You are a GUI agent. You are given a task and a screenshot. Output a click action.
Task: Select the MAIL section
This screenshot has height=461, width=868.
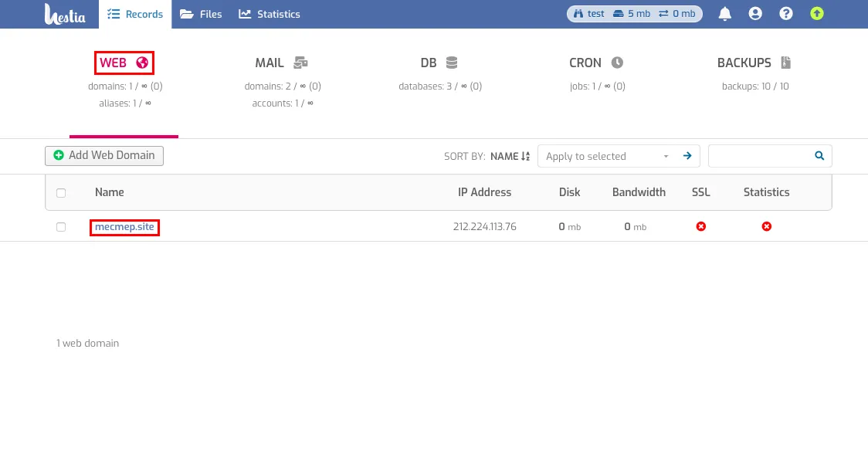click(282, 63)
